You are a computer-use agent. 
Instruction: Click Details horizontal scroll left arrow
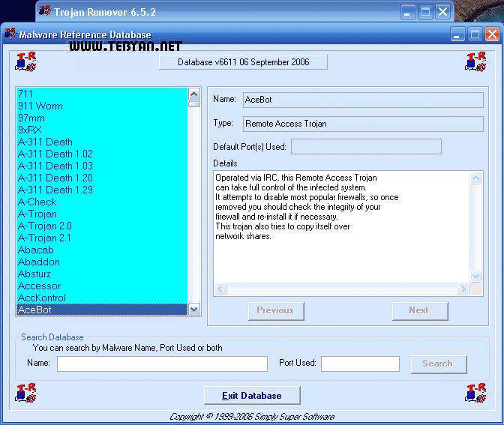point(220,289)
